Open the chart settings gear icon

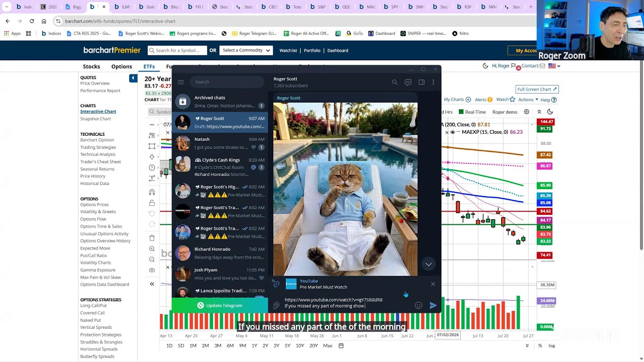pyautogui.click(x=527, y=112)
